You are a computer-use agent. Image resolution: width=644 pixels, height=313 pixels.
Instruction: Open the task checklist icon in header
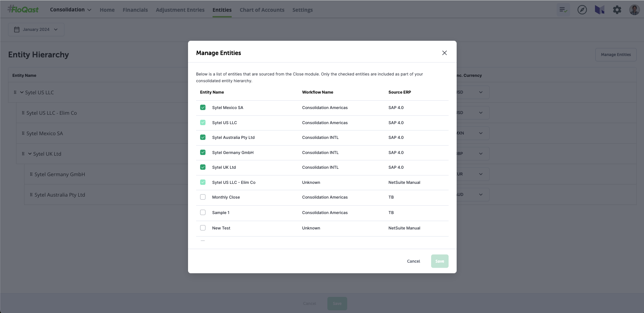coord(563,10)
